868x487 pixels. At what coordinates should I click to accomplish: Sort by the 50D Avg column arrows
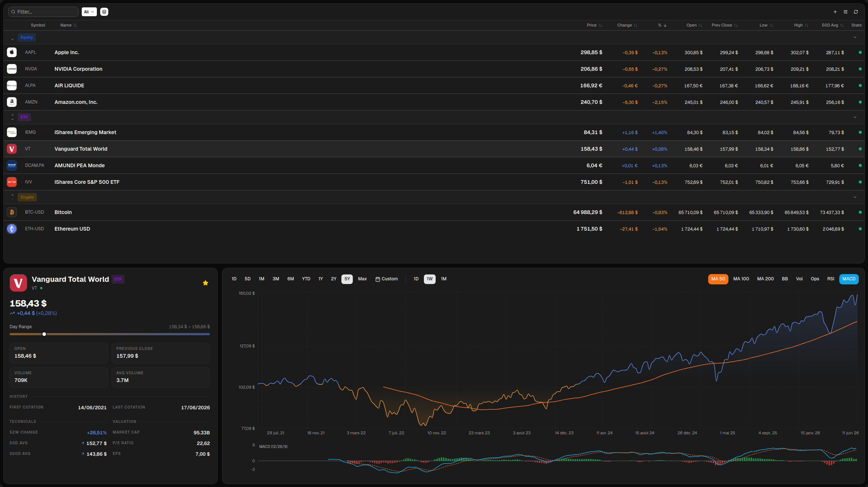(x=842, y=25)
